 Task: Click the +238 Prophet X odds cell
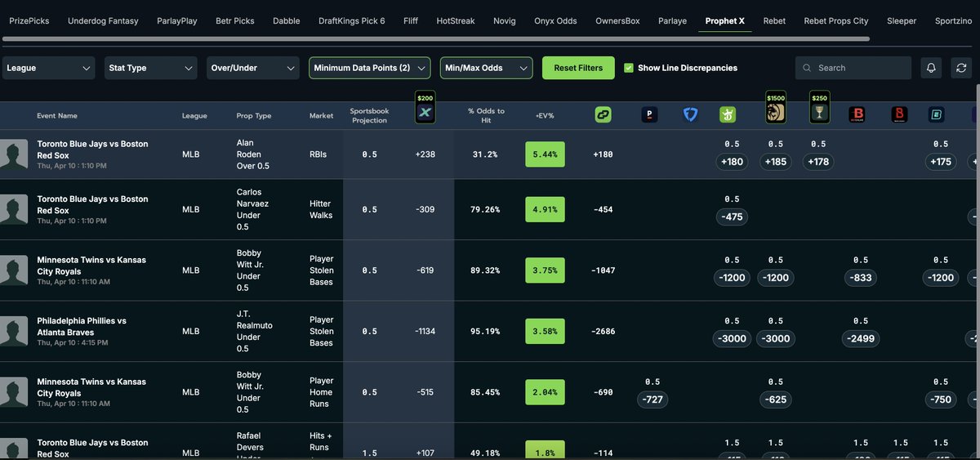[x=425, y=154]
